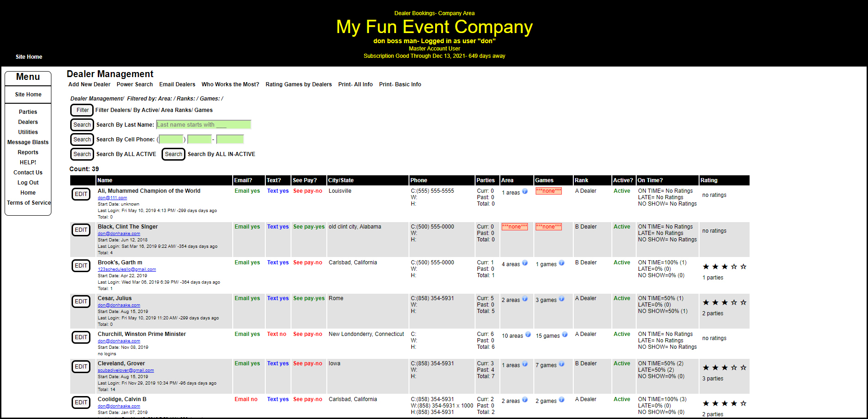
Task: Click info icon beside Ali's 1 areas
Action: coord(525,191)
